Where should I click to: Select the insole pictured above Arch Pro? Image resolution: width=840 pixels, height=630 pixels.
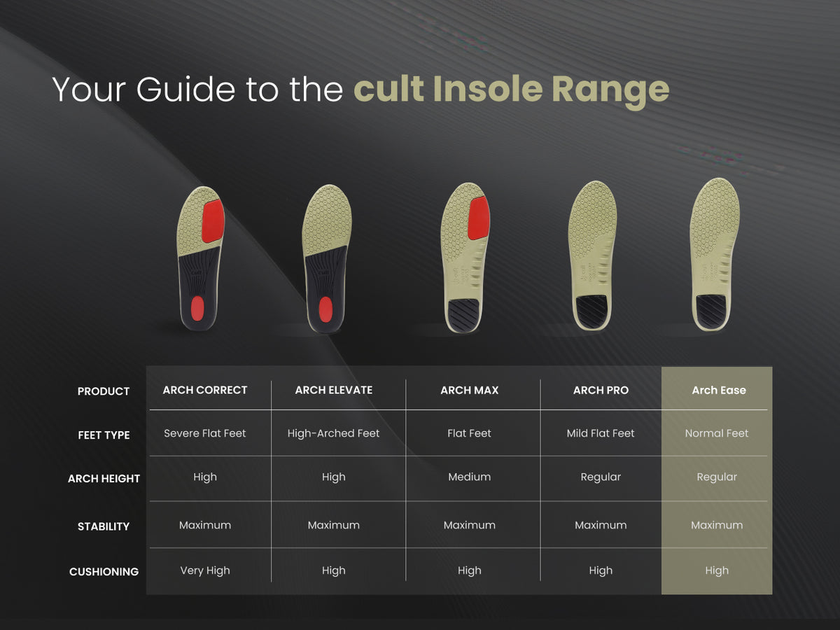click(x=592, y=256)
